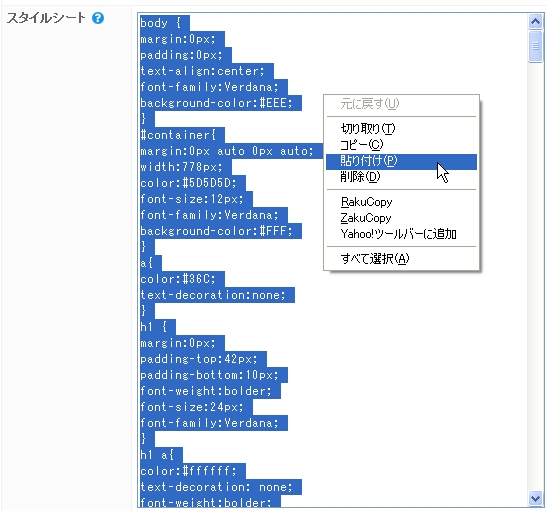Click the 'text-decoration:none;' line
The image size is (547, 511).
213,295
